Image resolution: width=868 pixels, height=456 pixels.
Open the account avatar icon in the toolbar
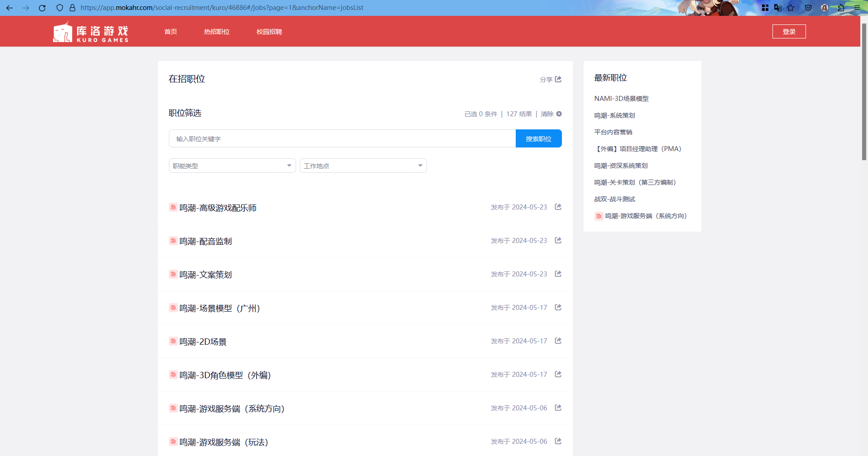tap(825, 8)
